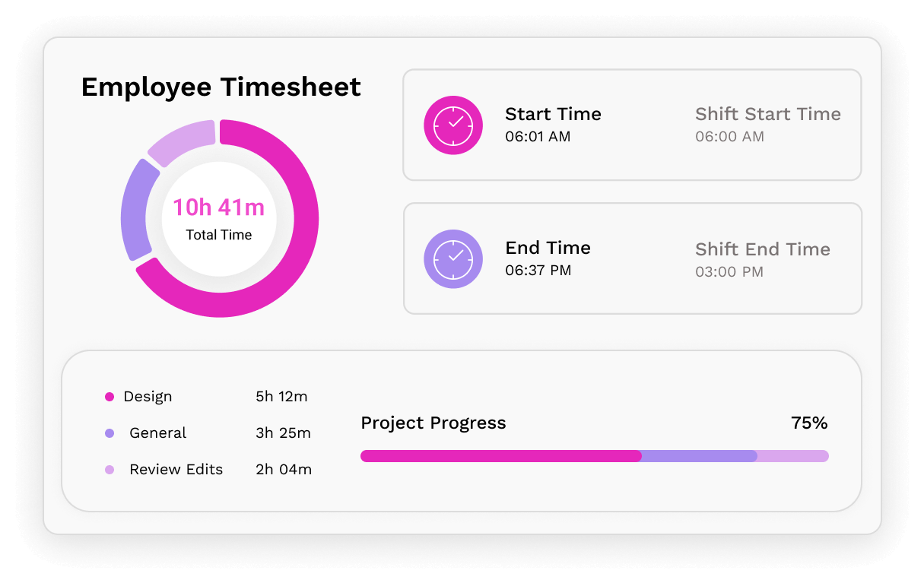
Task: Click the End Time label
Action: (x=548, y=248)
